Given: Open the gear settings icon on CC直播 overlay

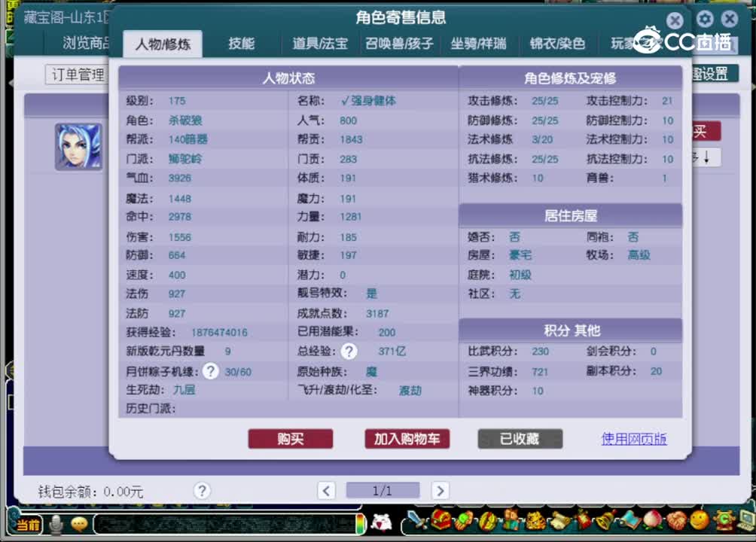Looking at the screenshot, I should pos(705,20).
